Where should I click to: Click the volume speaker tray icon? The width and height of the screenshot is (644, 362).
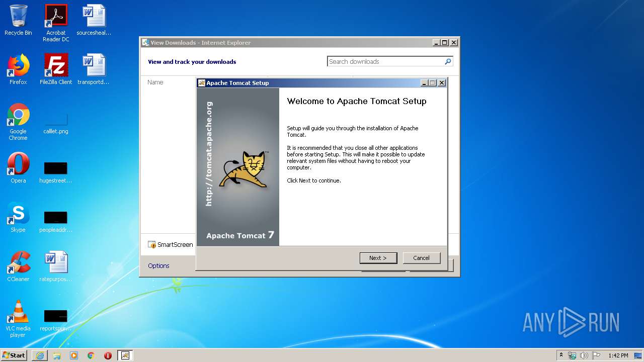(x=584, y=355)
